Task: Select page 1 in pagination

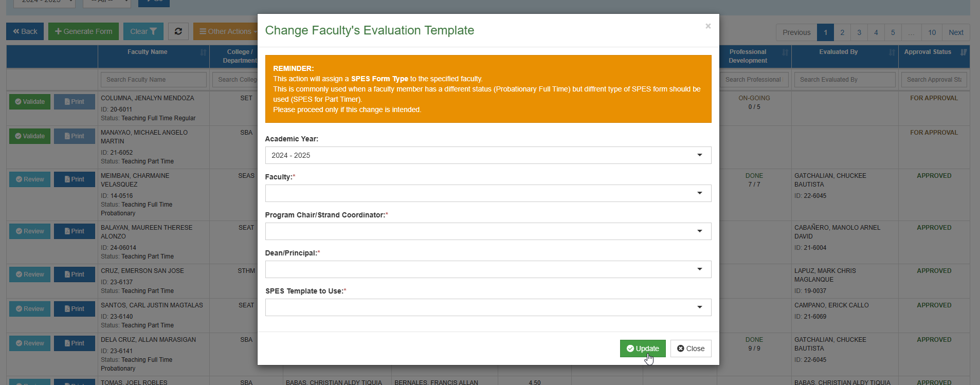Action: point(826,32)
